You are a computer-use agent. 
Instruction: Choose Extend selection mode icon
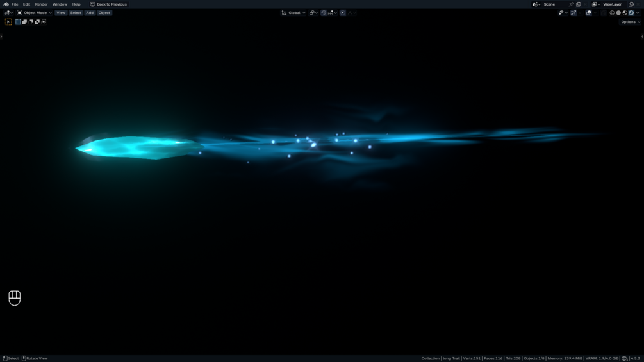pyautogui.click(x=24, y=22)
